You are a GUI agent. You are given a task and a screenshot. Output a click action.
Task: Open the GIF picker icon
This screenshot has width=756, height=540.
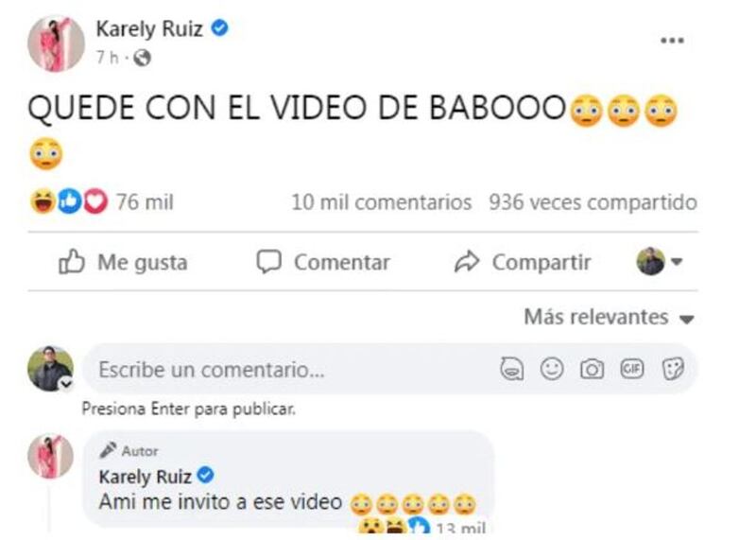tap(632, 369)
